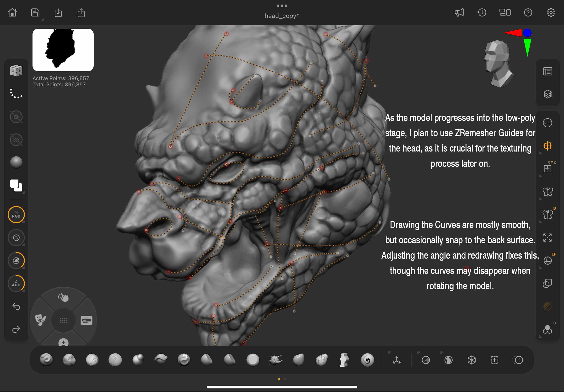Toggle the M RGB mode button
Screen dimensions: 564x392
[16, 214]
